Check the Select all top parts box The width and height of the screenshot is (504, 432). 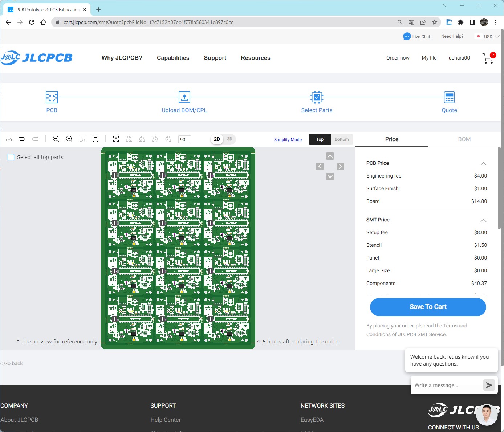(11, 157)
